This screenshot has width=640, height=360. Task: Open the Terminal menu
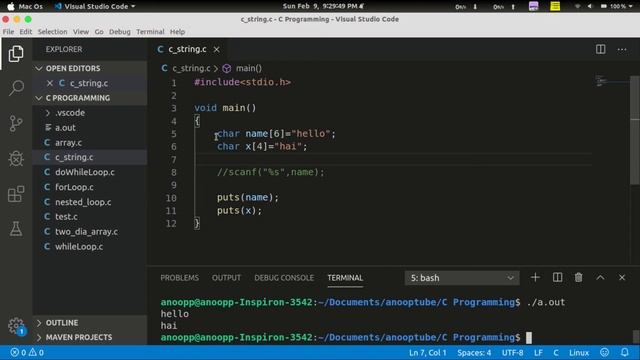click(x=150, y=32)
